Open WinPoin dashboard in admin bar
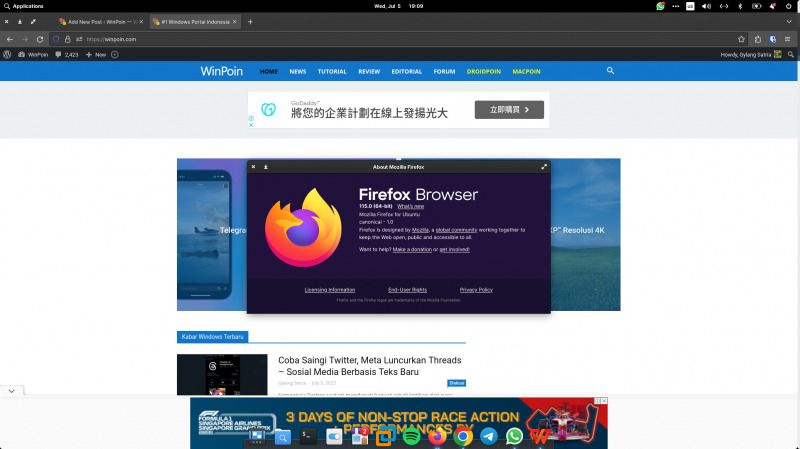Viewport: 800px width, 449px height. click(x=33, y=55)
